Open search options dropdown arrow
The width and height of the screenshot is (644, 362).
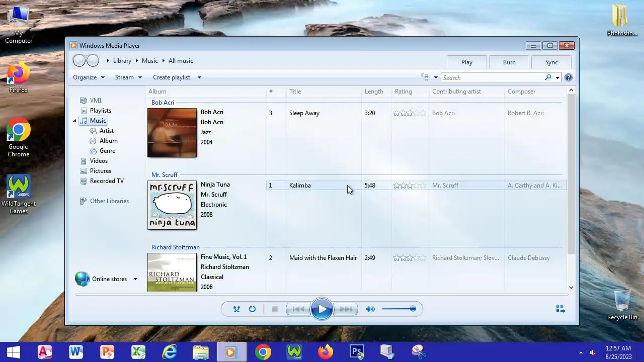point(557,77)
